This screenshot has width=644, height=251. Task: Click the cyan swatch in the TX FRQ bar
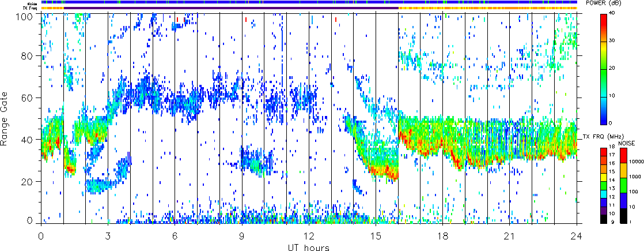pyautogui.click(x=603, y=194)
